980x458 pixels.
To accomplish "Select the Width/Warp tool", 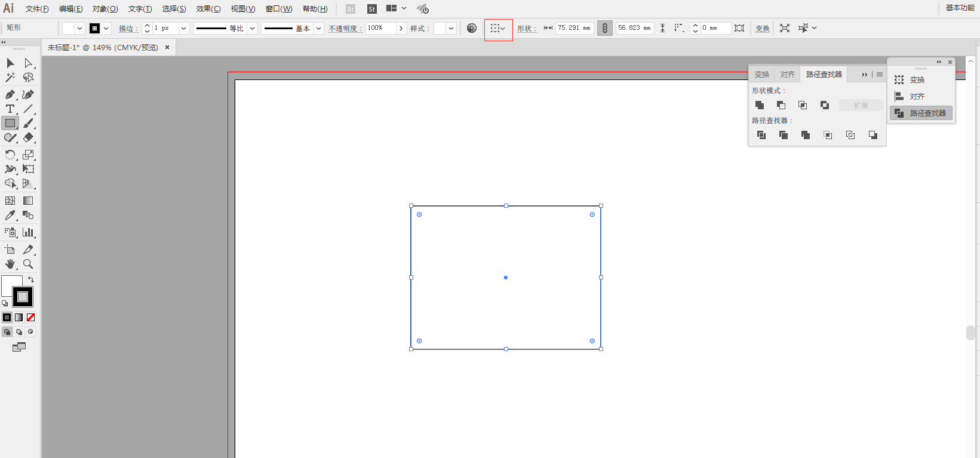I will [x=10, y=169].
